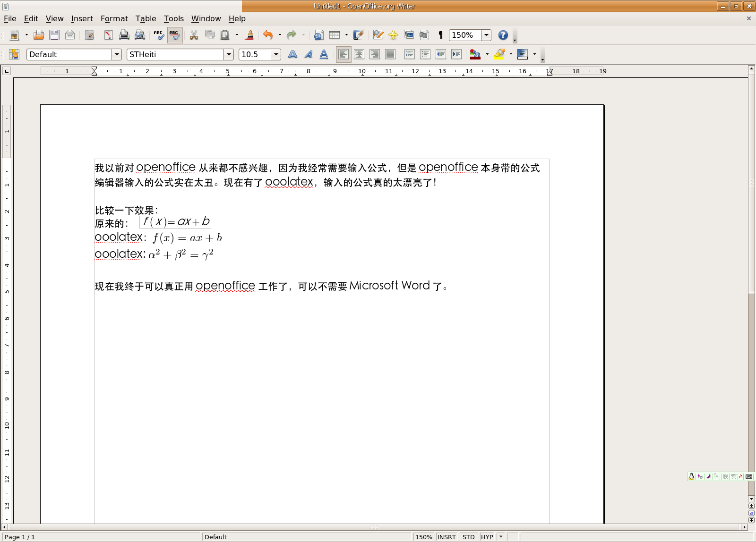The image size is (756, 542).
Task: Expand the Undo history dropdown
Action: pyautogui.click(x=280, y=35)
